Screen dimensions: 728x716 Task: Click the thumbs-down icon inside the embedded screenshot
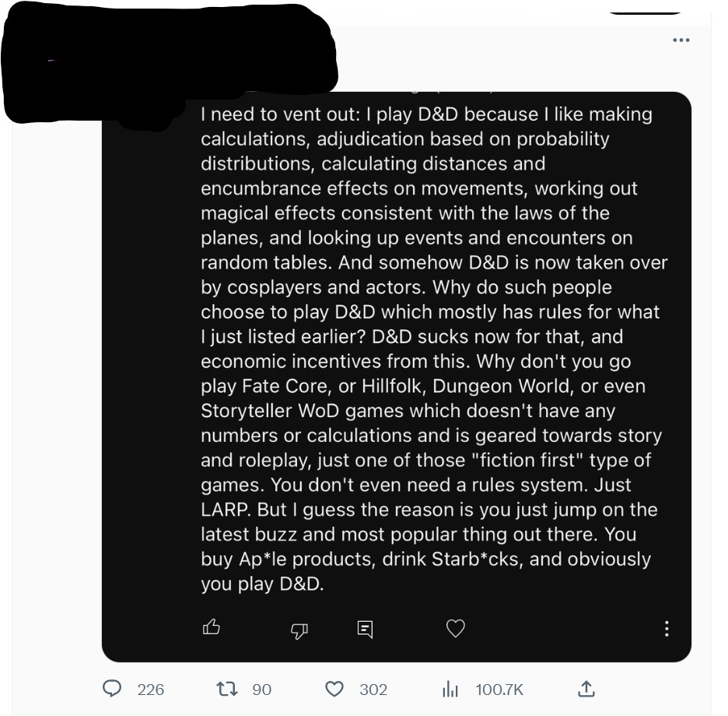(300, 630)
